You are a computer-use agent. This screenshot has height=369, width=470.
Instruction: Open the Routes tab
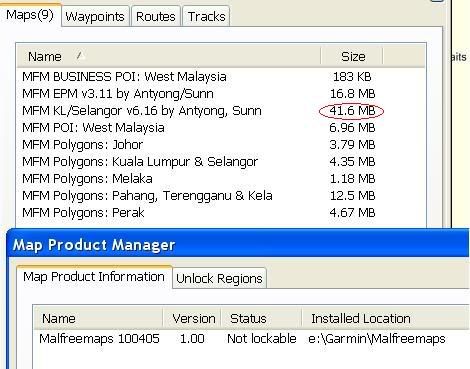[x=156, y=16]
